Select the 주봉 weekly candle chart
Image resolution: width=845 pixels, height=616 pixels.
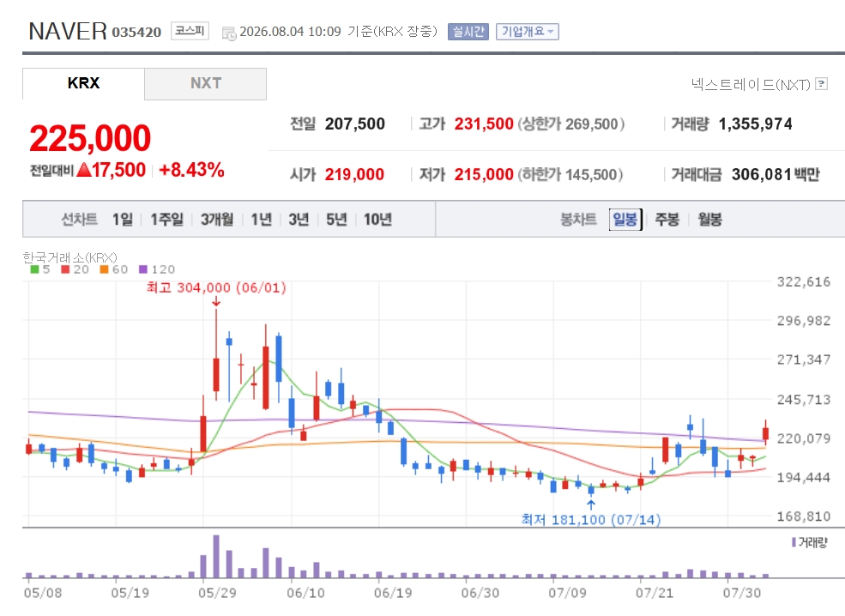[667, 220]
